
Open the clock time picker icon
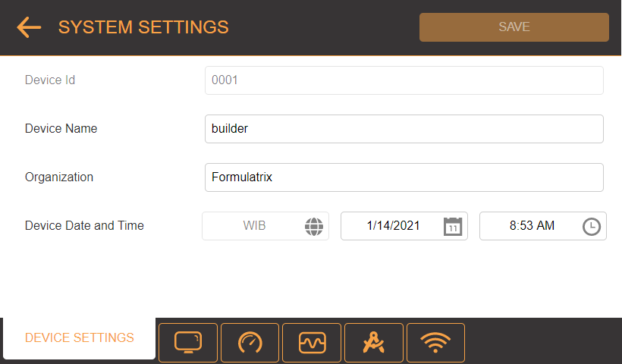[592, 227]
